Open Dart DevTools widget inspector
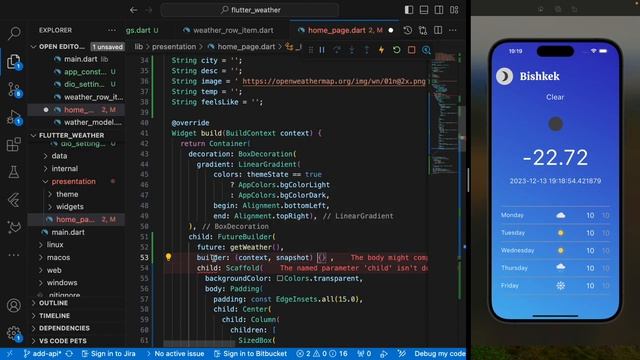 point(426,50)
